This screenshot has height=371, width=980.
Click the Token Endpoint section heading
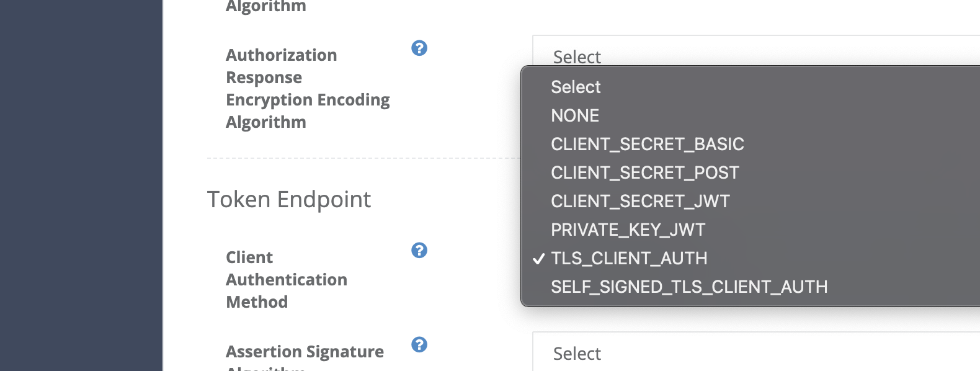[289, 200]
